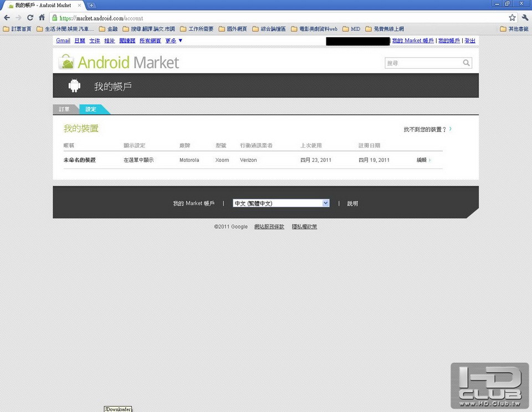Open the 搜尋.翻譯.論文.市調 bookmark folder

pyautogui.click(x=149, y=29)
